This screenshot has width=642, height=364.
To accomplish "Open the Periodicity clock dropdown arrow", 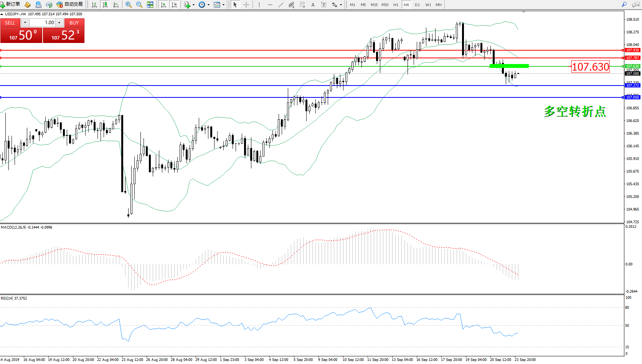I will tap(208, 5).
